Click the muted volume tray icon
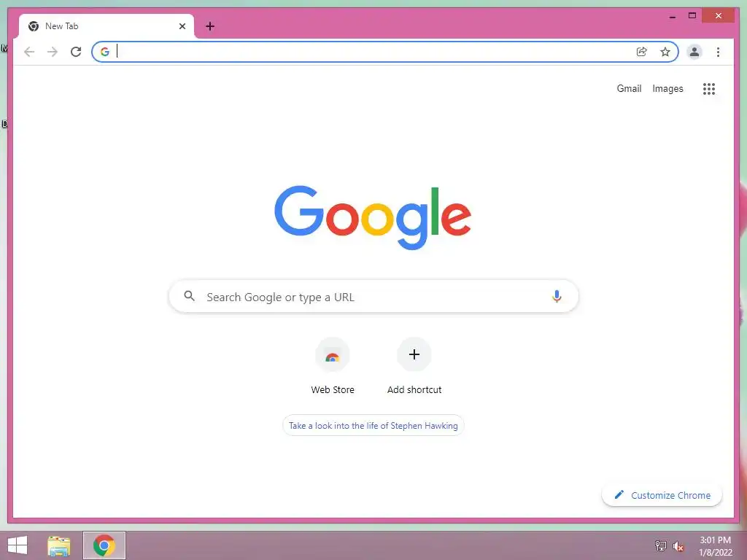The width and height of the screenshot is (747, 560). [678, 546]
